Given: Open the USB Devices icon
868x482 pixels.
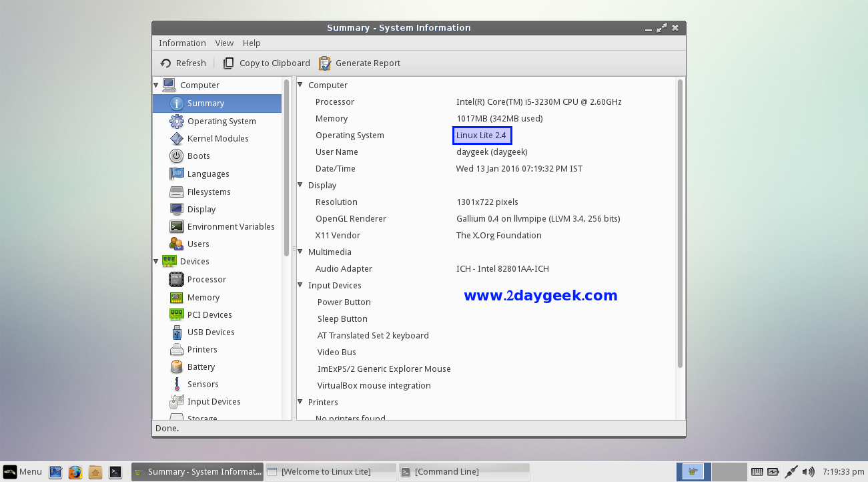Looking at the screenshot, I should pos(176,332).
